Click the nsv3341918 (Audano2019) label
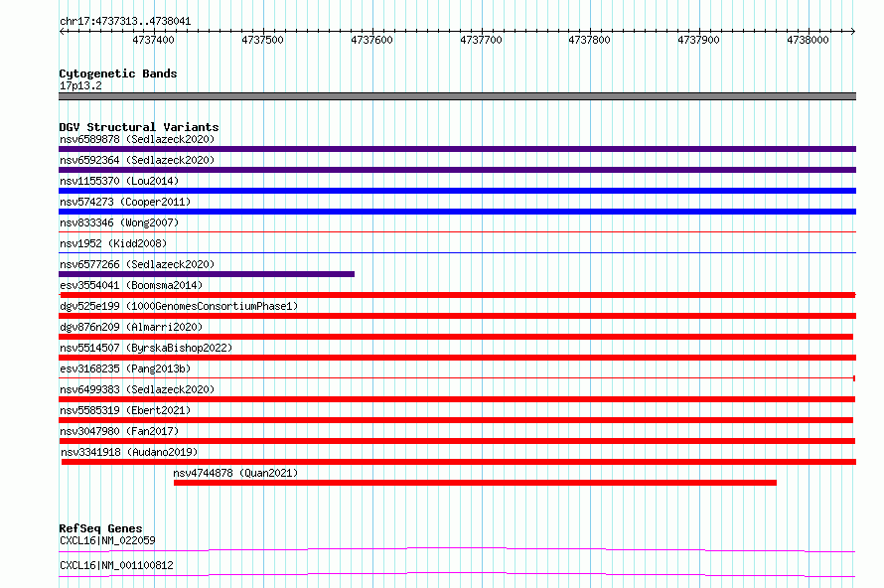884x588 pixels. point(129,452)
